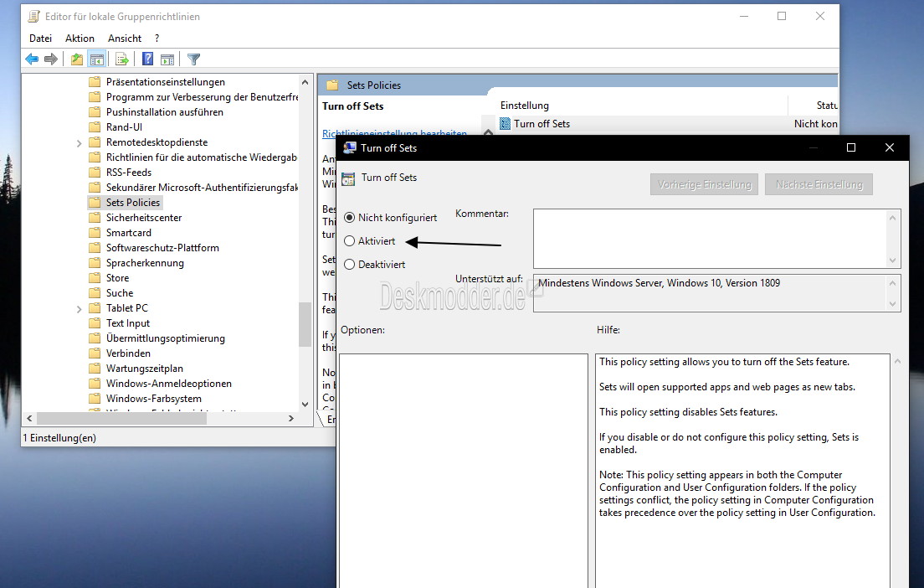The height and width of the screenshot is (588, 924).
Task: Click the Export list toolbar icon
Action: (x=122, y=59)
